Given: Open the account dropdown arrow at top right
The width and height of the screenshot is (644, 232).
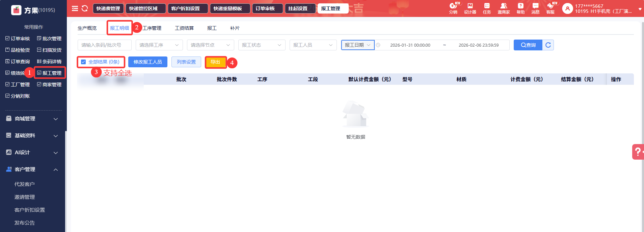Looking at the screenshot, I should coord(640,9).
